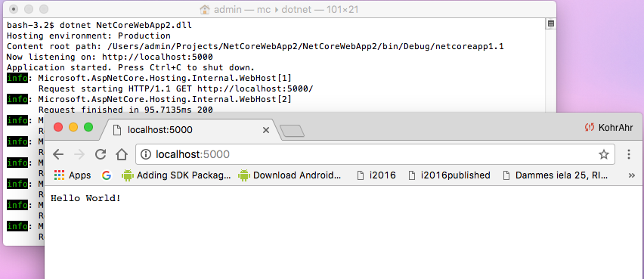Open the Google bookmark icon
This screenshot has height=279, width=644.
107,175
